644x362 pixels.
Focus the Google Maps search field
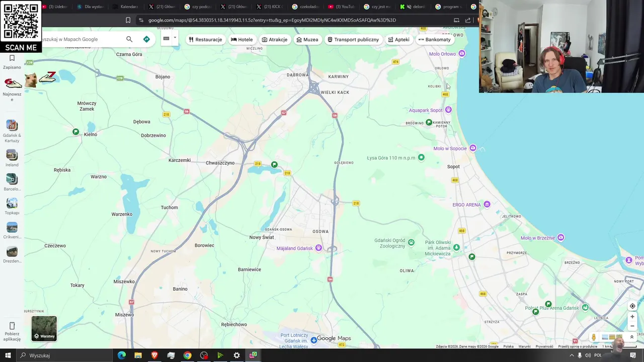[80, 39]
